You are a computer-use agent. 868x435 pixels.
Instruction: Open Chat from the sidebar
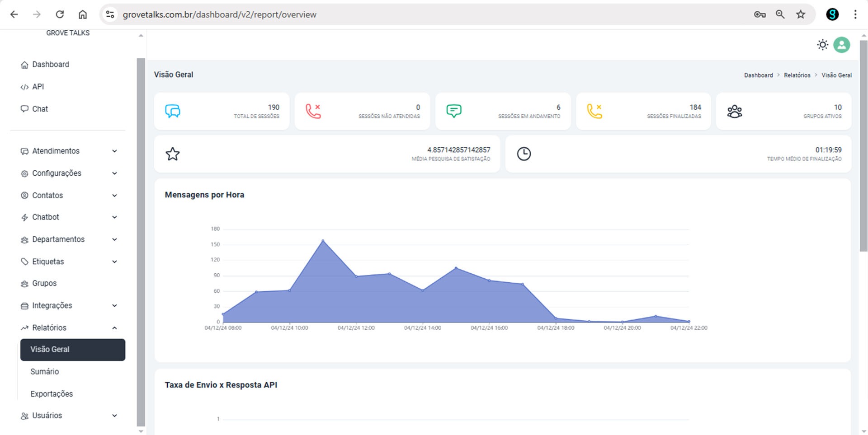40,109
